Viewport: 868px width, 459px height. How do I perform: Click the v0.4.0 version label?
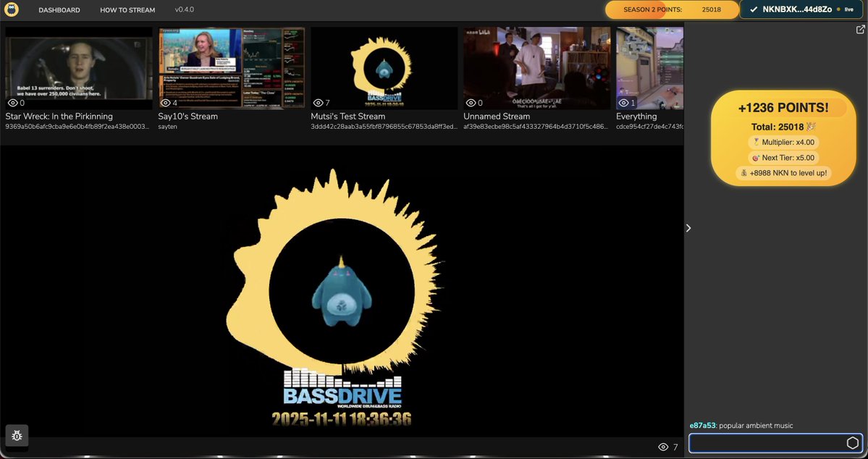click(x=185, y=9)
